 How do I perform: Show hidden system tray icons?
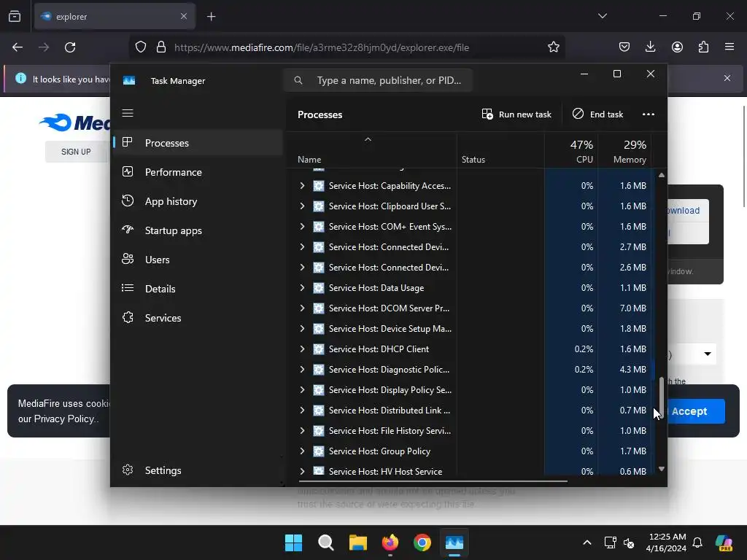pos(587,542)
